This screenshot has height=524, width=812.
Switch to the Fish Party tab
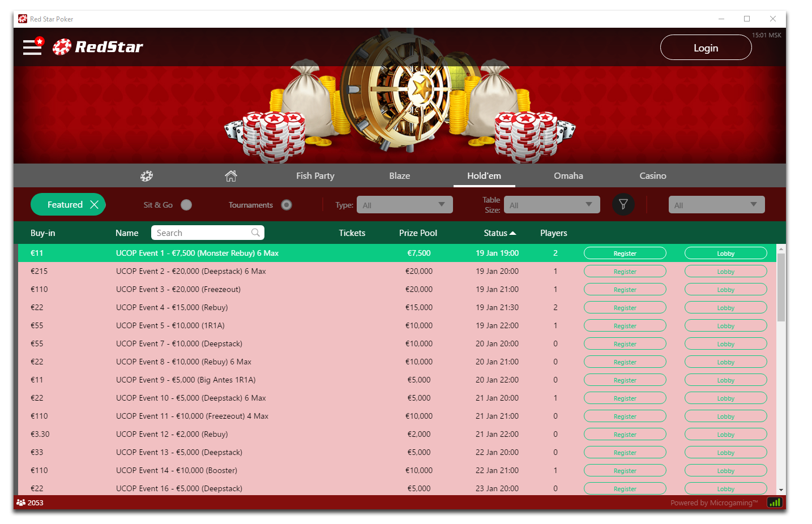coord(315,176)
